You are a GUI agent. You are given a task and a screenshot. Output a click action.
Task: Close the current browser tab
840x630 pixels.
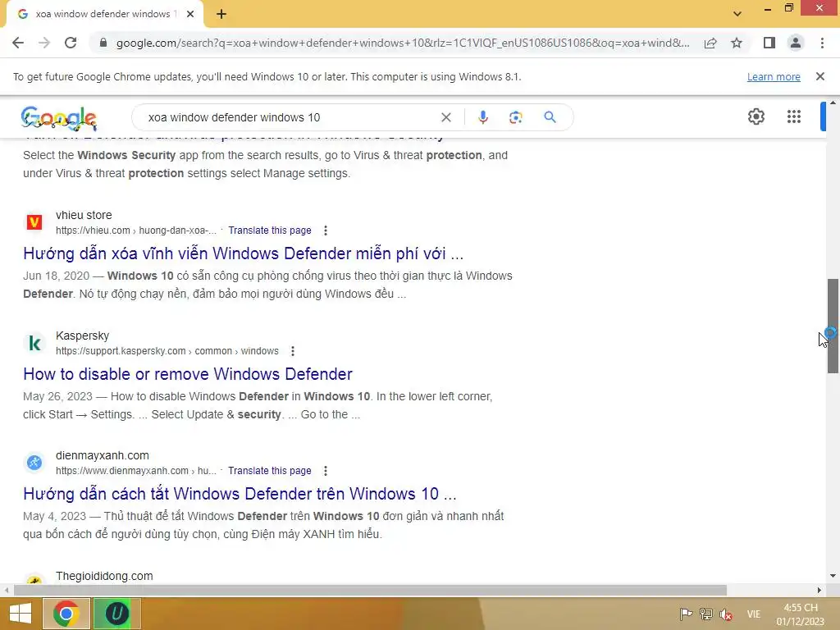(x=190, y=14)
